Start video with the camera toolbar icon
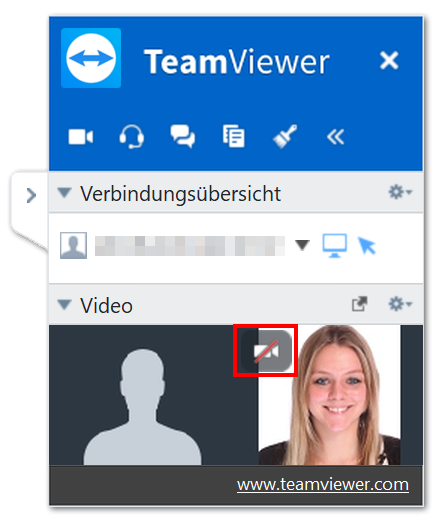Image resolution: width=433 pixels, height=516 pixels. [81, 137]
